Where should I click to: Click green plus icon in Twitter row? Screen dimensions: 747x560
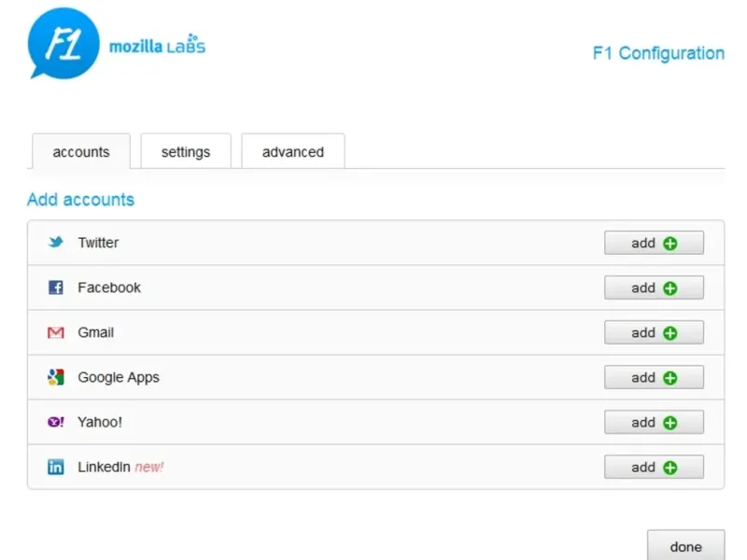click(x=669, y=244)
